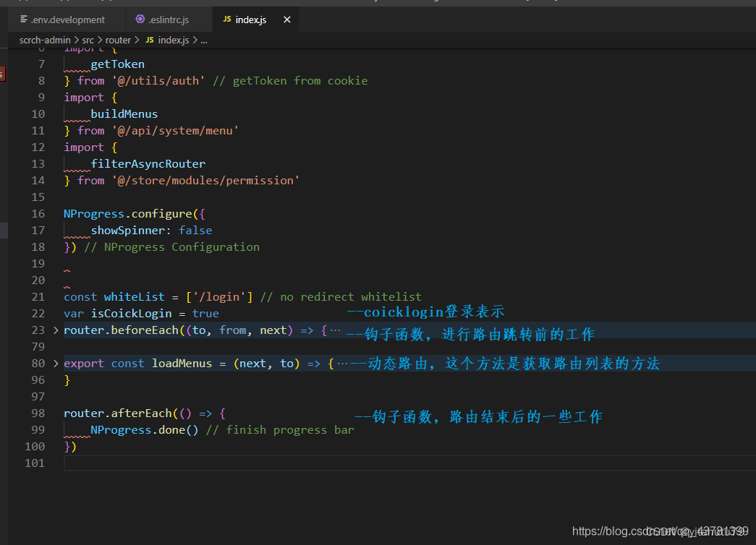Select the src breadcrumb segment
Screen dimensions: 756x545
tap(88, 40)
